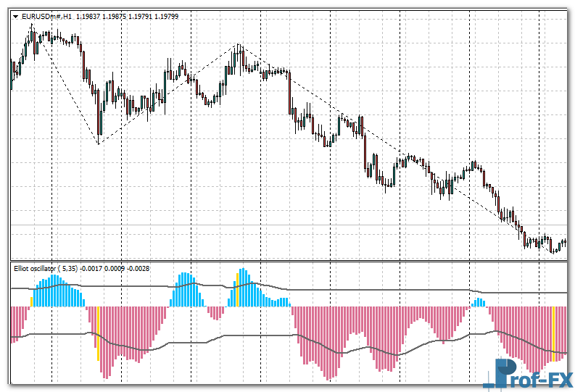
Task: Click the short yellow bar at oscillator's left edge
Action: 31,301
